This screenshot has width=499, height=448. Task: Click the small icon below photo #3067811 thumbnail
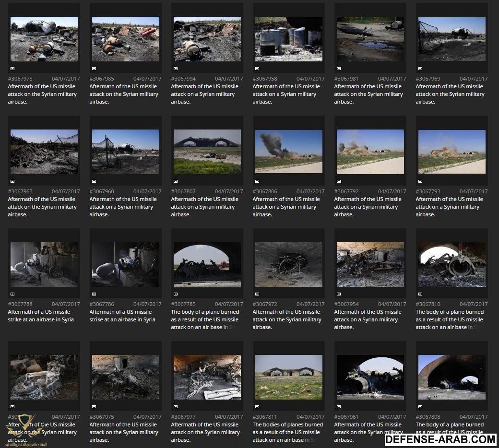tap(257, 407)
